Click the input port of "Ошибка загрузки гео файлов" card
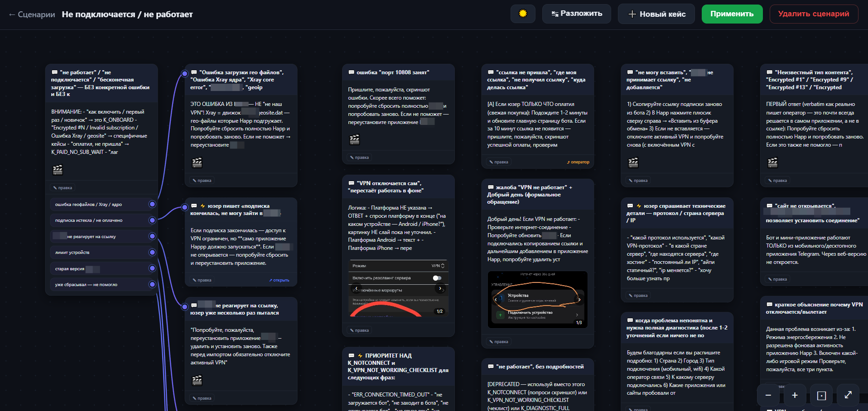 [x=185, y=74]
